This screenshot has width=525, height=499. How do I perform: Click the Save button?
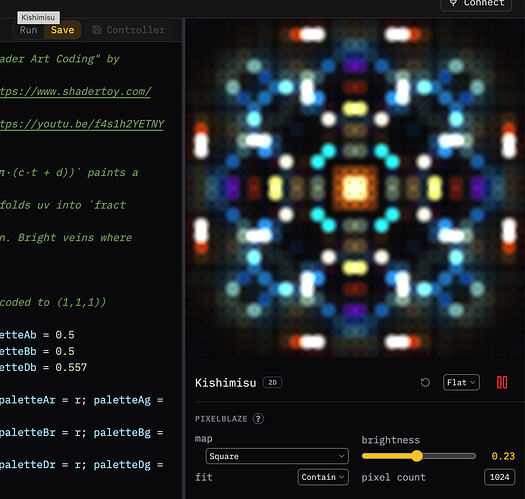(x=63, y=30)
